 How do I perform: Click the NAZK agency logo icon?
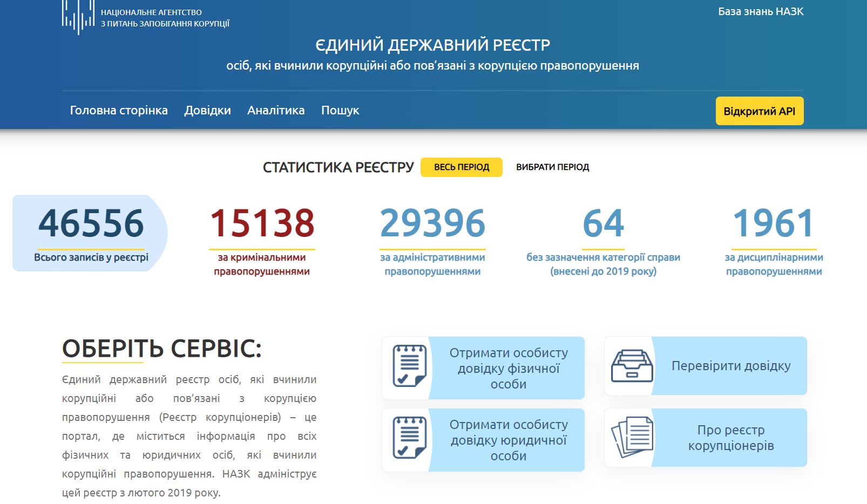(x=78, y=16)
